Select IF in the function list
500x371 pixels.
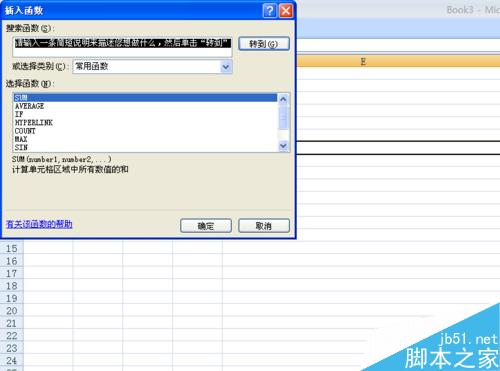click(145, 114)
